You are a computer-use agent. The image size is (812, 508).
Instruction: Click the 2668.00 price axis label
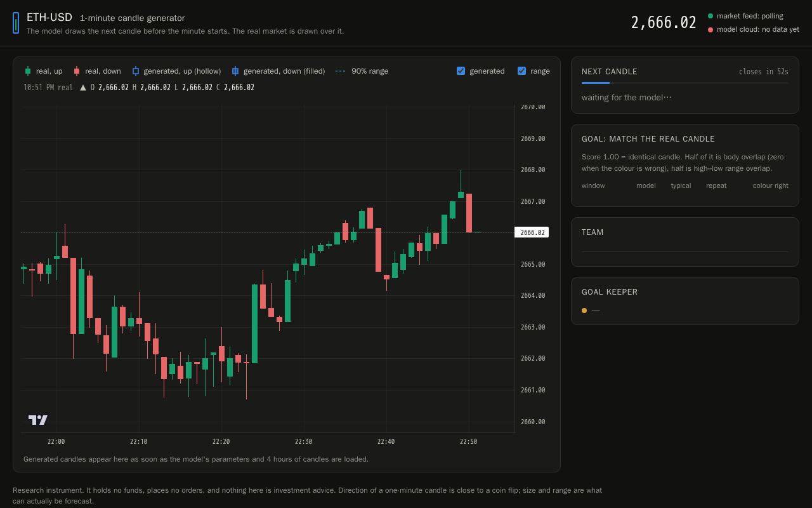pyautogui.click(x=533, y=170)
